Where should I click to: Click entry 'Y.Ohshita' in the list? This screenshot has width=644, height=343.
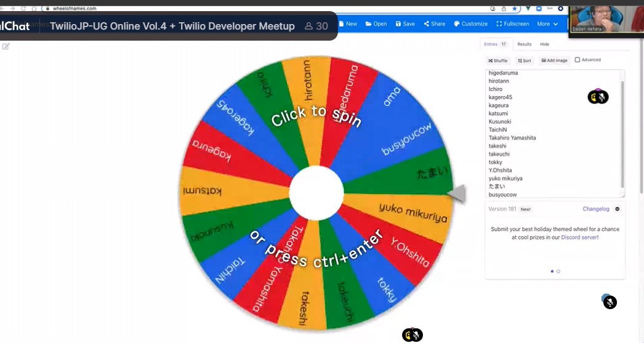(501, 170)
